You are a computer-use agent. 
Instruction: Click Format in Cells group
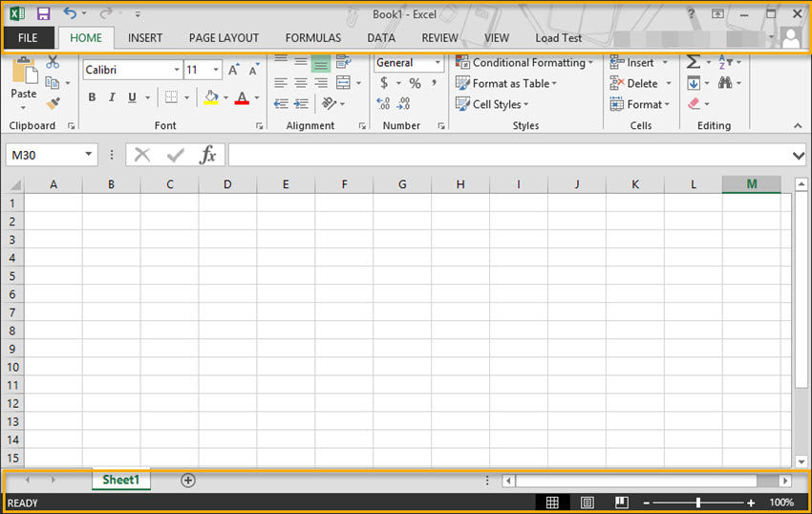(640, 104)
